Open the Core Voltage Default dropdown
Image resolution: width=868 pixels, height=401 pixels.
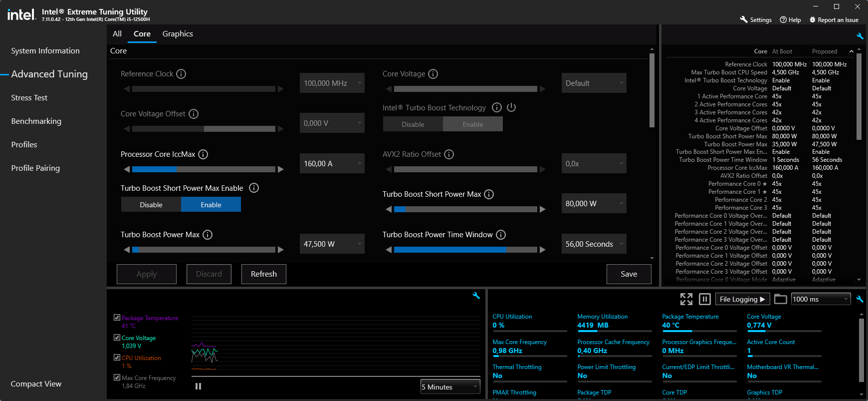point(594,83)
